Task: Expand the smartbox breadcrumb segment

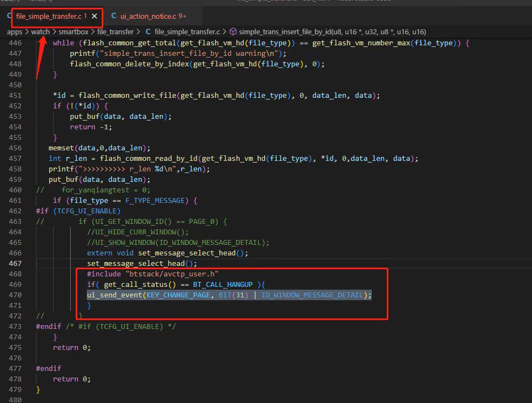Action: click(73, 32)
